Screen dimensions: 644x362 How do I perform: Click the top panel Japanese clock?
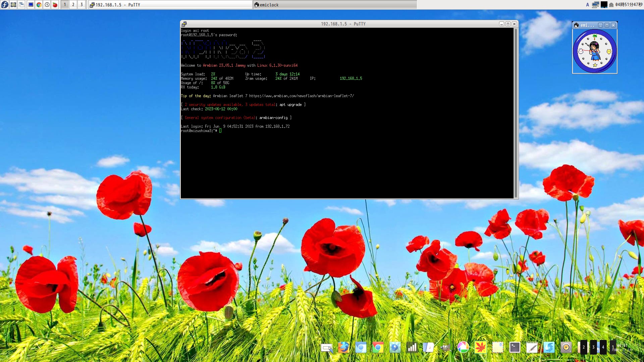point(628,4)
